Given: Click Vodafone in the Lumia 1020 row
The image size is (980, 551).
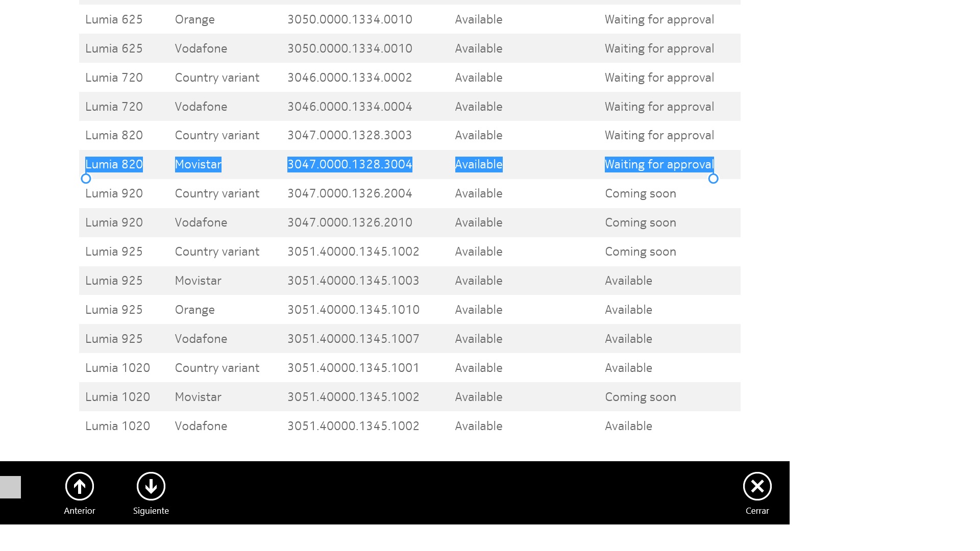Looking at the screenshot, I should point(201,426).
